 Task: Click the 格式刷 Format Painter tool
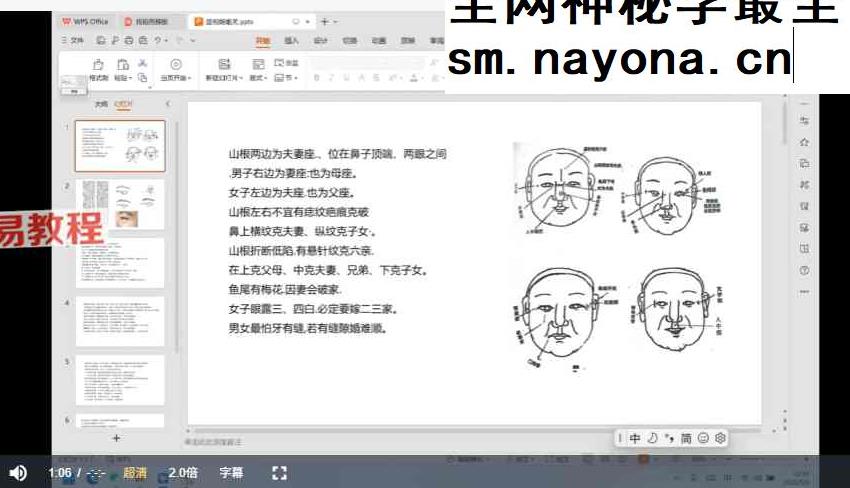coord(98,70)
